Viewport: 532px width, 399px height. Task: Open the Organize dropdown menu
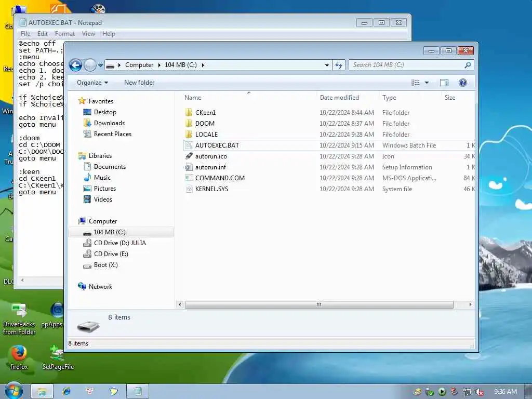(x=92, y=83)
